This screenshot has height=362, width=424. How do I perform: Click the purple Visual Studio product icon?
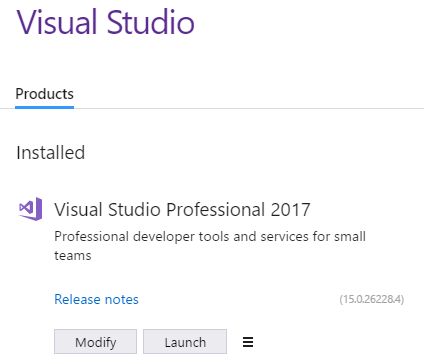pos(31,209)
